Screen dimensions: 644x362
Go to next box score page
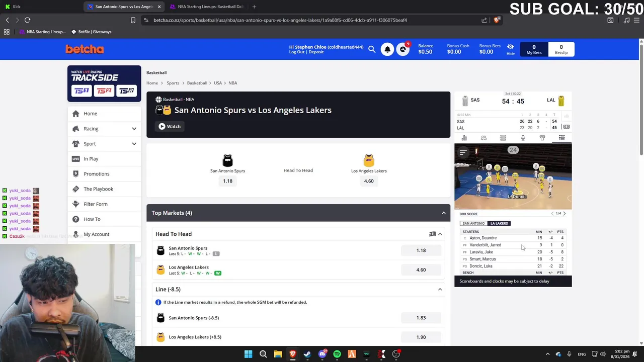pos(564,214)
